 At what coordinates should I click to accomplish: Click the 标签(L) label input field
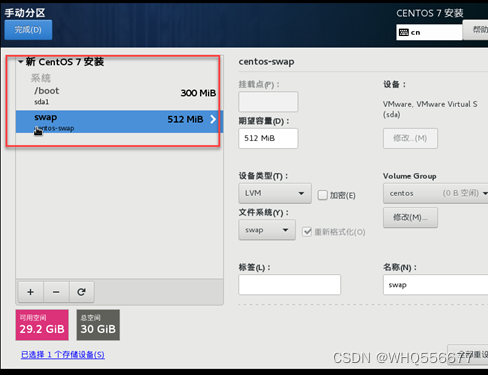point(290,285)
